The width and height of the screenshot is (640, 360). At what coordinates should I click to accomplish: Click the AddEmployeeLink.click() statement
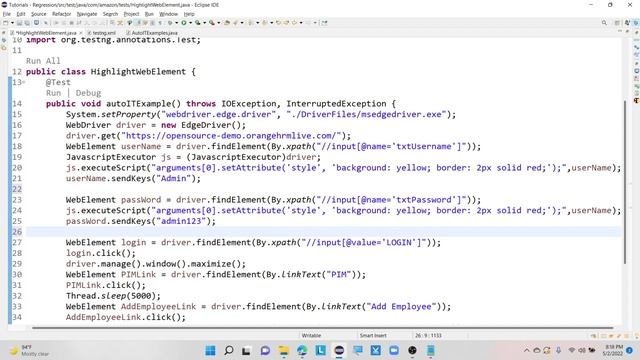tap(126, 317)
